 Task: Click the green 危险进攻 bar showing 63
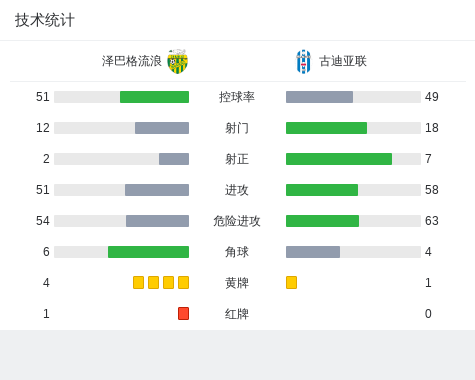pyautogui.click(x=322, y=221)
